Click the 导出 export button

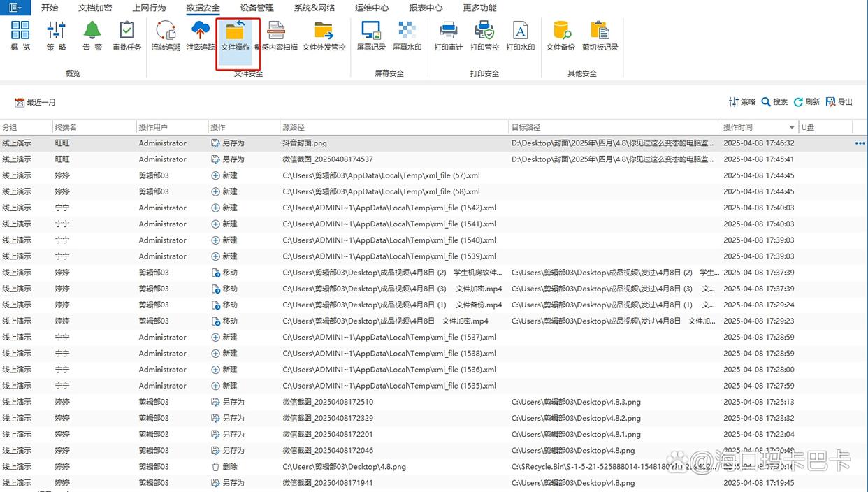pyautogui.click(x=839, y=102)
